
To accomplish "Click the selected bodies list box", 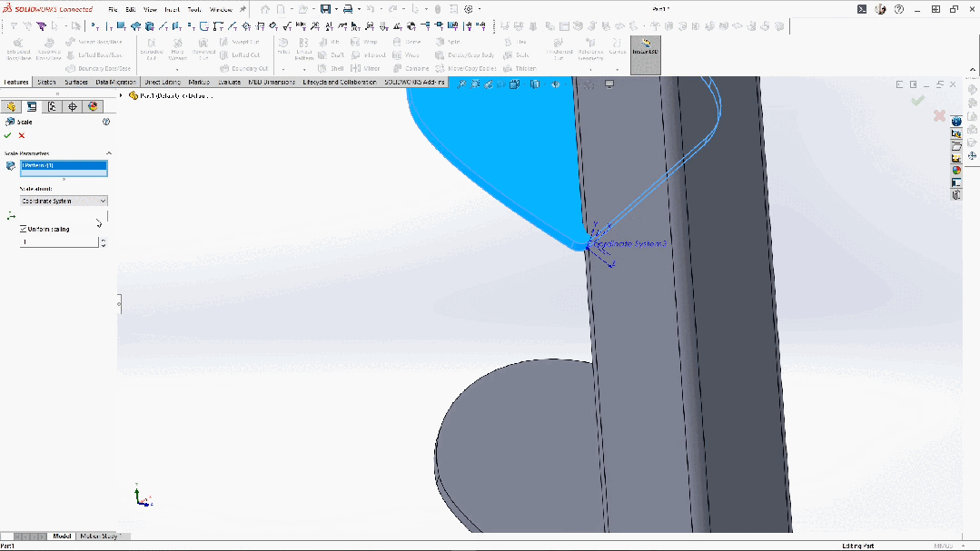I will 64,169.
